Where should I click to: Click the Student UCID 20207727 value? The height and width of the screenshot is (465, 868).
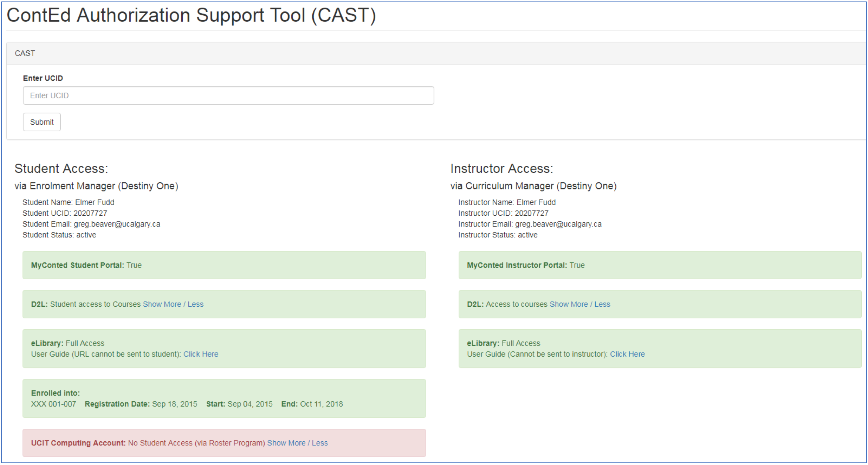click(x=90, y=213)
